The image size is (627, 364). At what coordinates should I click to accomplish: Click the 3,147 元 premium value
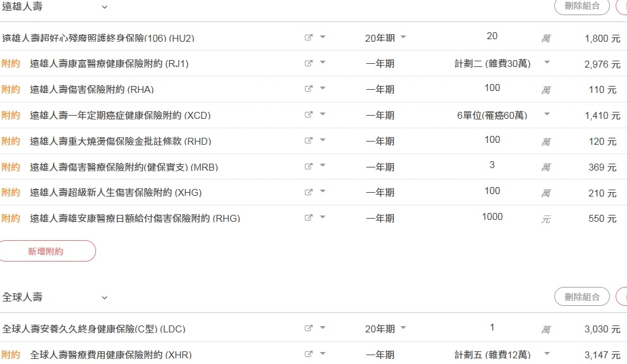point(602,355)
